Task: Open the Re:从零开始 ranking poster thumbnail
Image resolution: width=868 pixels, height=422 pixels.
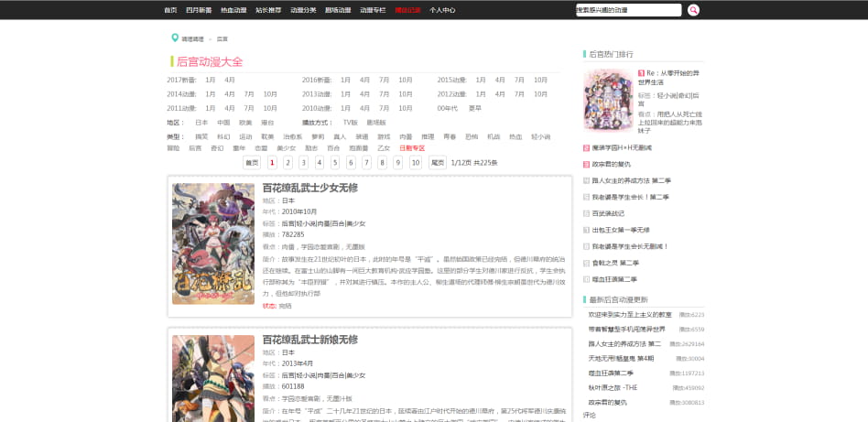Action: point(608,100)
